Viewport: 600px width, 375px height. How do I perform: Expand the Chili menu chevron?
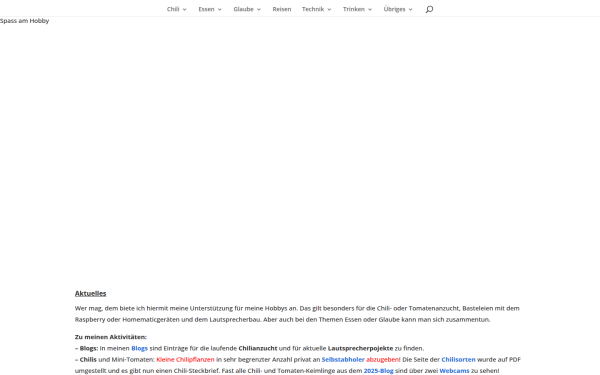184,10
